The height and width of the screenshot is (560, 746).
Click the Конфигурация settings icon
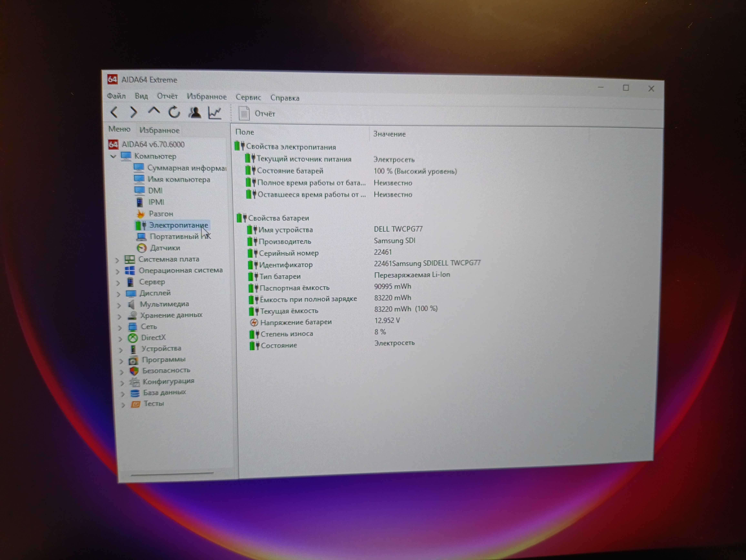point(135,382)
